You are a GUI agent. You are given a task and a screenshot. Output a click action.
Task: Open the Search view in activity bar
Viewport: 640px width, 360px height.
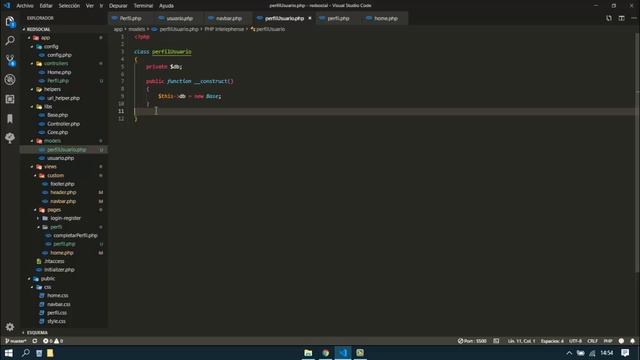[x=10, y=40]
